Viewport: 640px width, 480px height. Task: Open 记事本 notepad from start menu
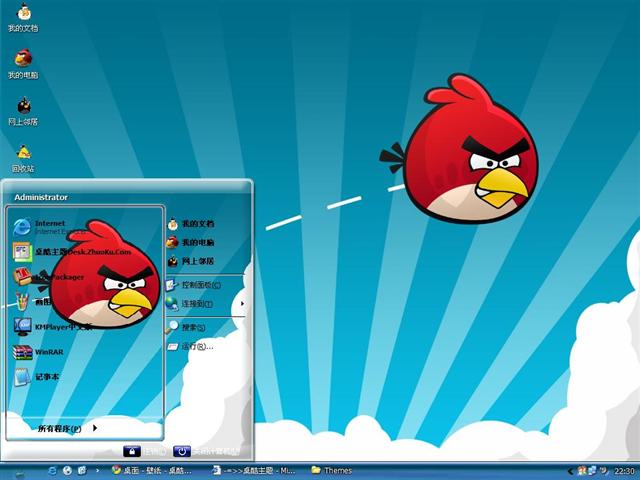[37, 377]
